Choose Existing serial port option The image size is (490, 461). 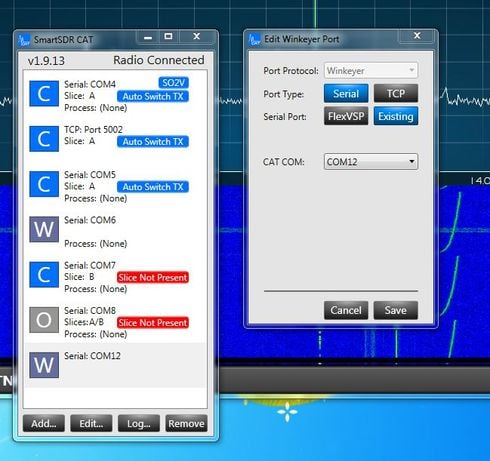(x=396, y=116)
